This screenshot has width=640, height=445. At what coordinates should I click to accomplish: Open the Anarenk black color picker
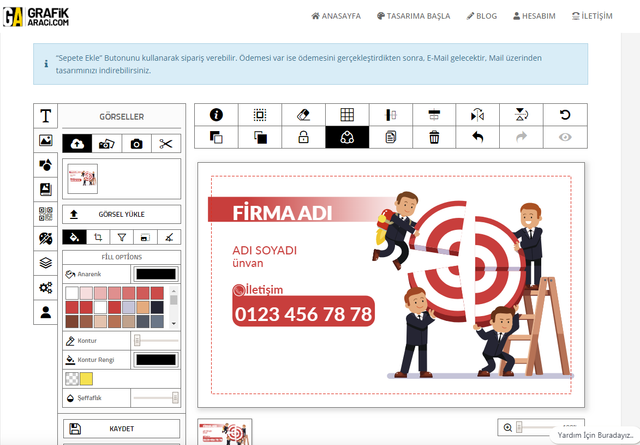(156, 274)
